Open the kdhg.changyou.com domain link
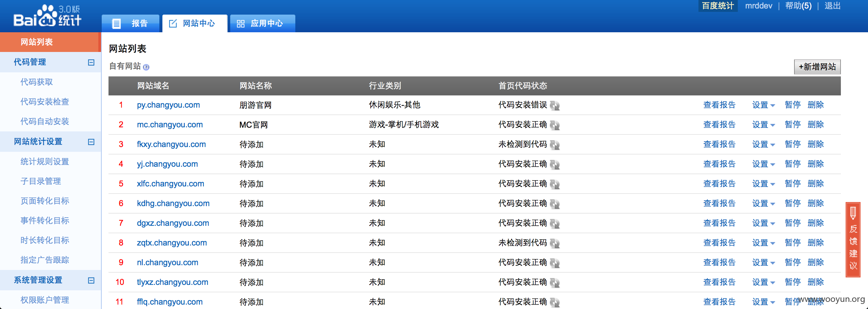The width and height of the screenshot is (868, 309). coord(173,204)
